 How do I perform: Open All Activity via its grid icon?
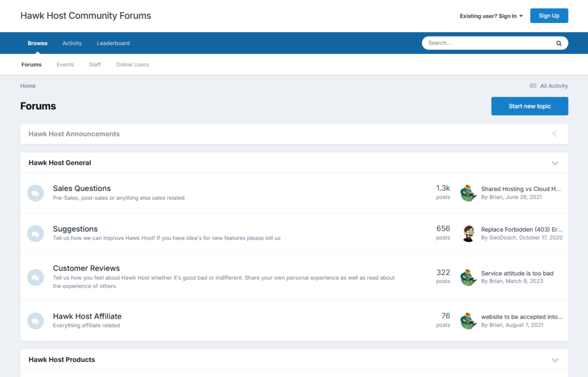click(x=533, y=85)
